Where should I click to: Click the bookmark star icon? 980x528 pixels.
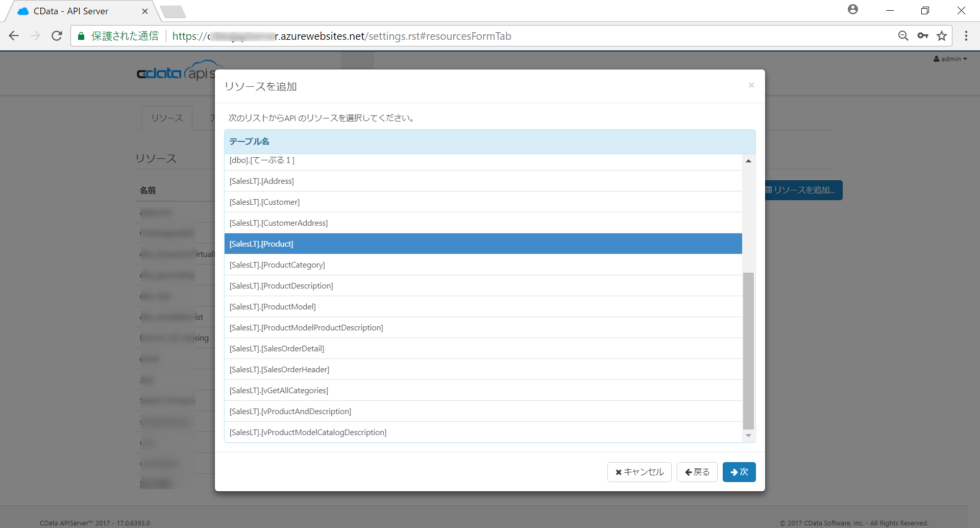pos(942,36)
